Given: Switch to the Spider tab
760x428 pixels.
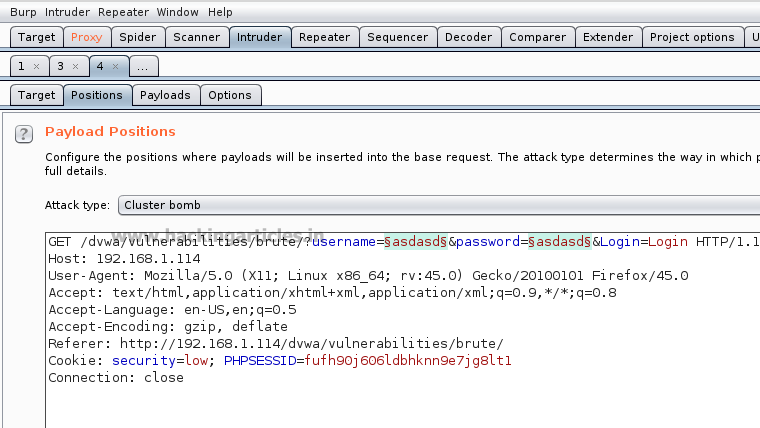Looking at the screenshot, I should point(138,37).
